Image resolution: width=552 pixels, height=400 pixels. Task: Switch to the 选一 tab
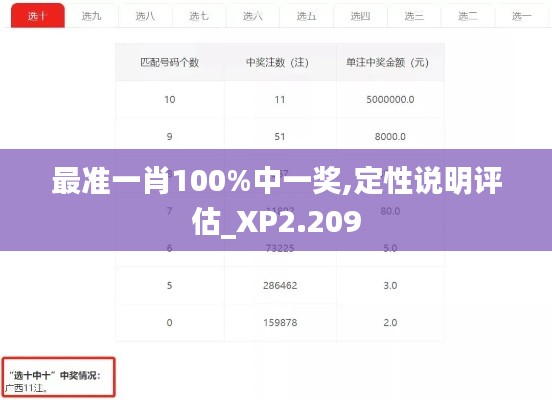(522, 15)
